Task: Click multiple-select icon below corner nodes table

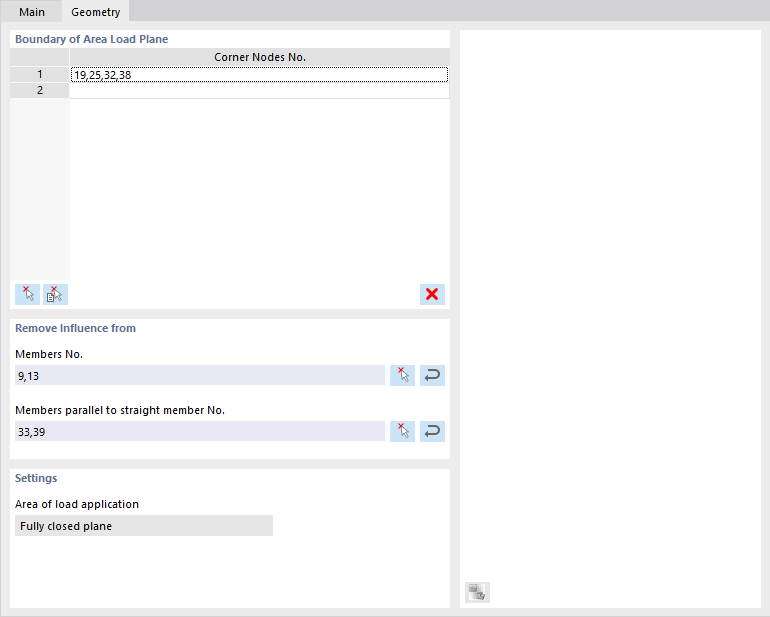Action: pos(55,294)
